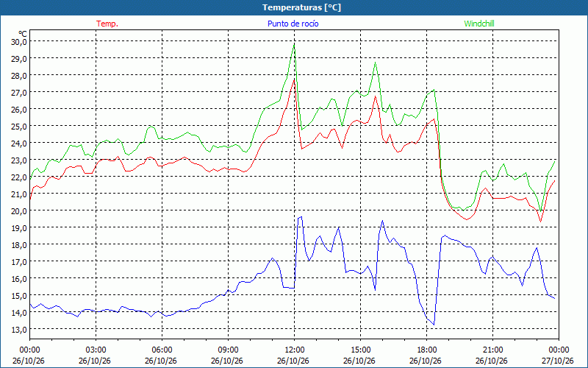Click the 03:00 time axis label

click(96, 350)
